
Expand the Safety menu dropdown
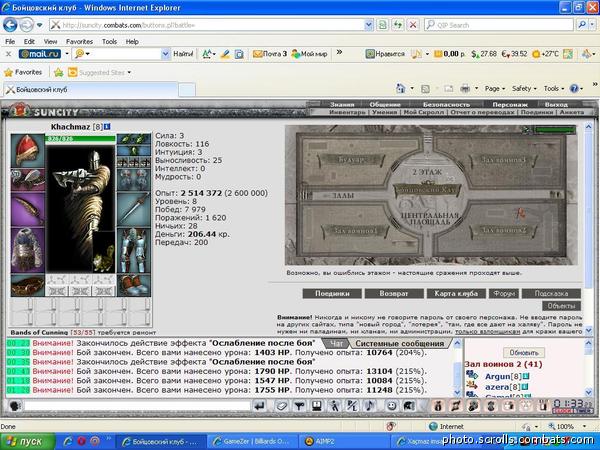pos(524,89)
